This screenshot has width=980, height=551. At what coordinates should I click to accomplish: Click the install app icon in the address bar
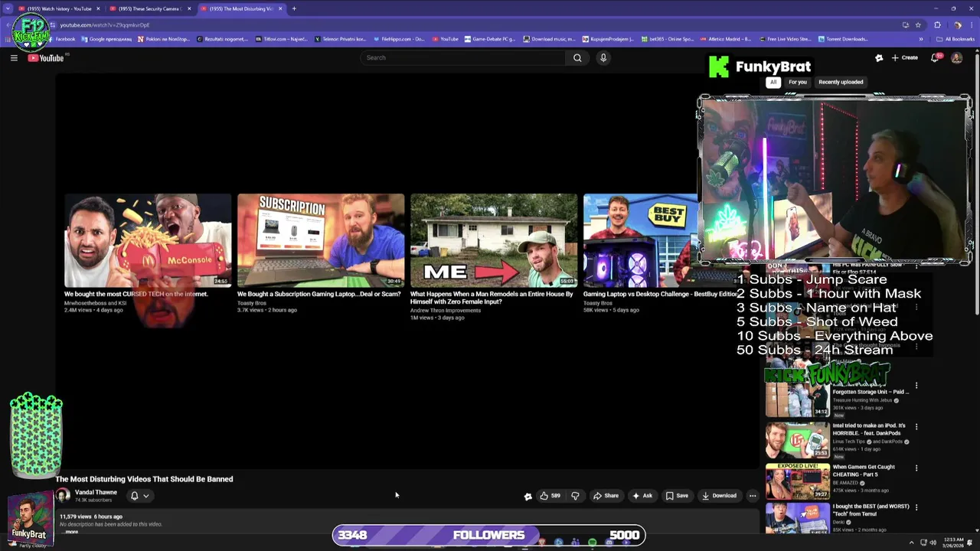(906, 24)
